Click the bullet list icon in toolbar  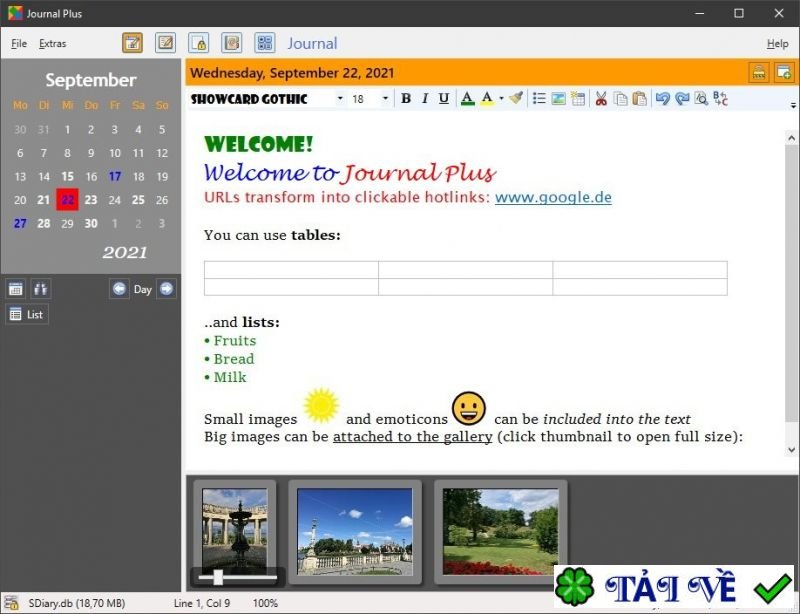tap(539, 98)
